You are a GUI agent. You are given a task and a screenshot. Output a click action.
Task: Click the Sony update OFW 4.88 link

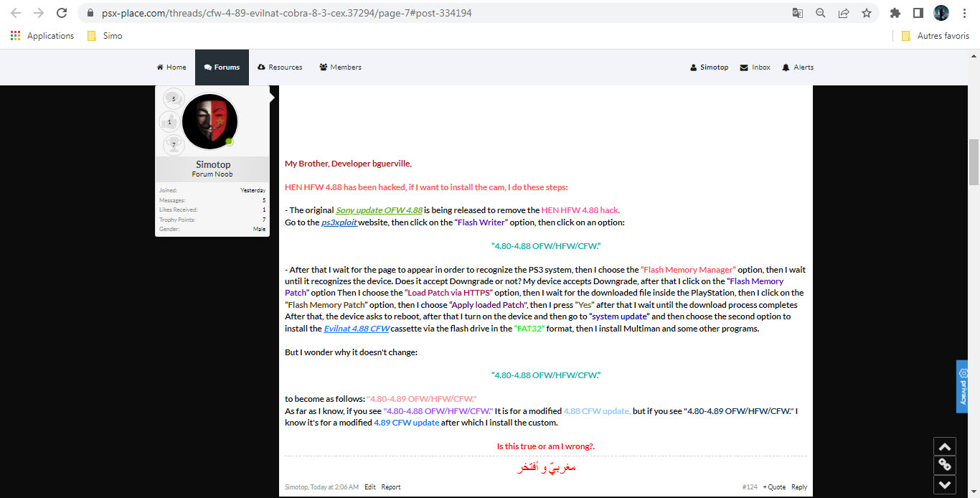pos(379,210)
